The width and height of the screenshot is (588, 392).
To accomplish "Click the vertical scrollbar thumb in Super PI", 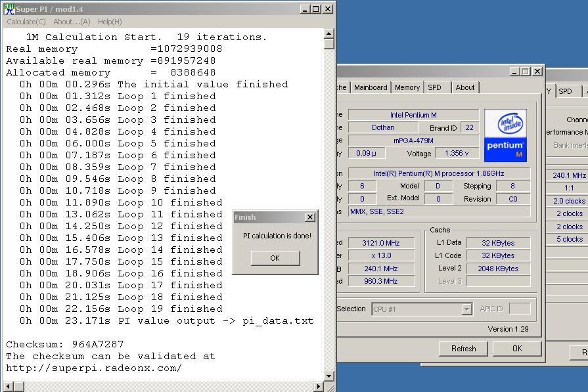I will pos(329,44).
